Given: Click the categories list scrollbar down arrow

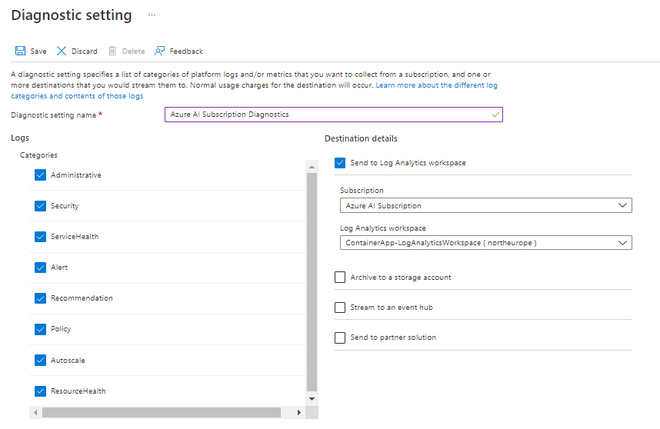Looking at the screenshot, I should [311, 398].
